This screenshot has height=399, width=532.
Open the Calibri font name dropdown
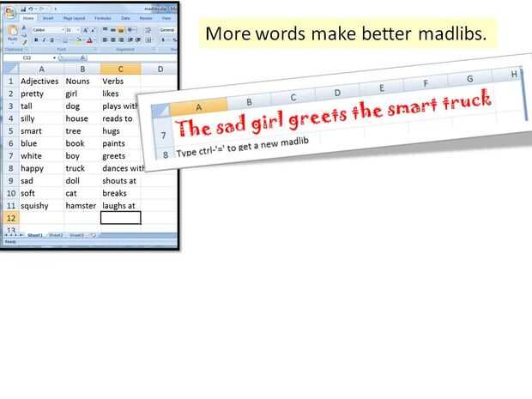click(63, 30)
